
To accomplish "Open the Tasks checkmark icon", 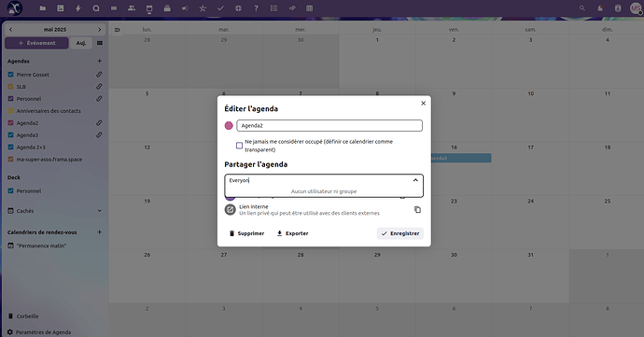I will pyautogui.click(x=220, y=8).
